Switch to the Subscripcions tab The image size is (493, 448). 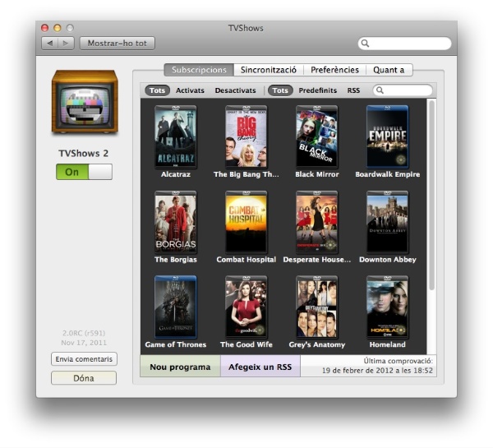[199, 70]
